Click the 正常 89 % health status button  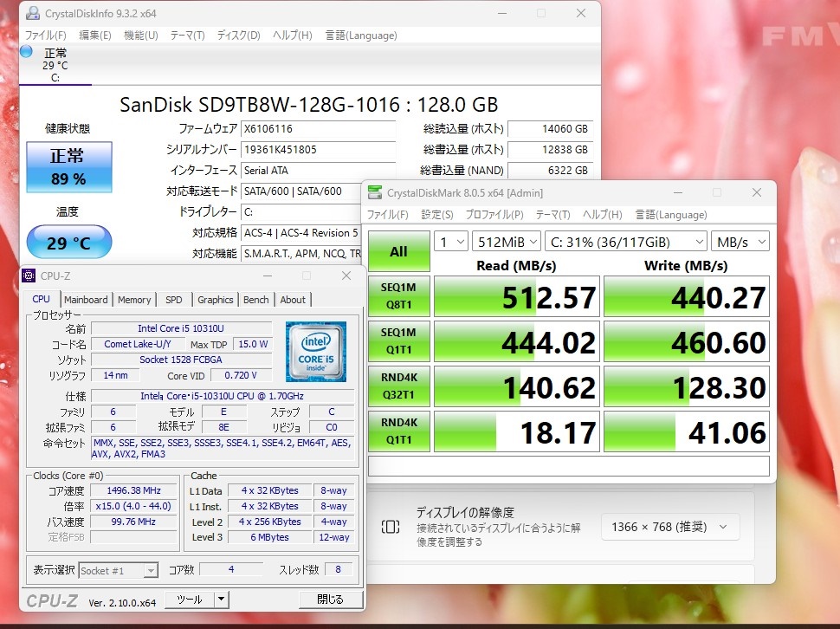[x=68, y=166]
